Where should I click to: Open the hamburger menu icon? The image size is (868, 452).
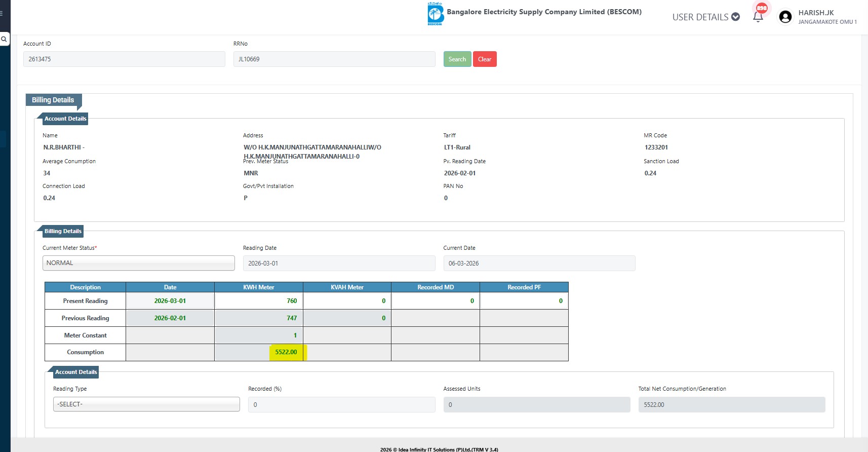[2, 13]
